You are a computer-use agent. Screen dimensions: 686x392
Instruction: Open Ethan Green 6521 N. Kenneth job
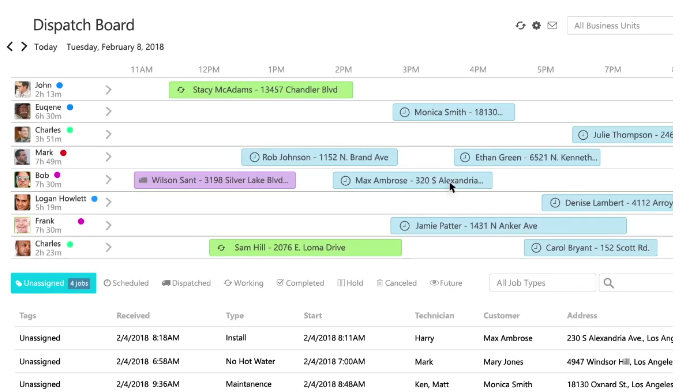click(527, 158)
